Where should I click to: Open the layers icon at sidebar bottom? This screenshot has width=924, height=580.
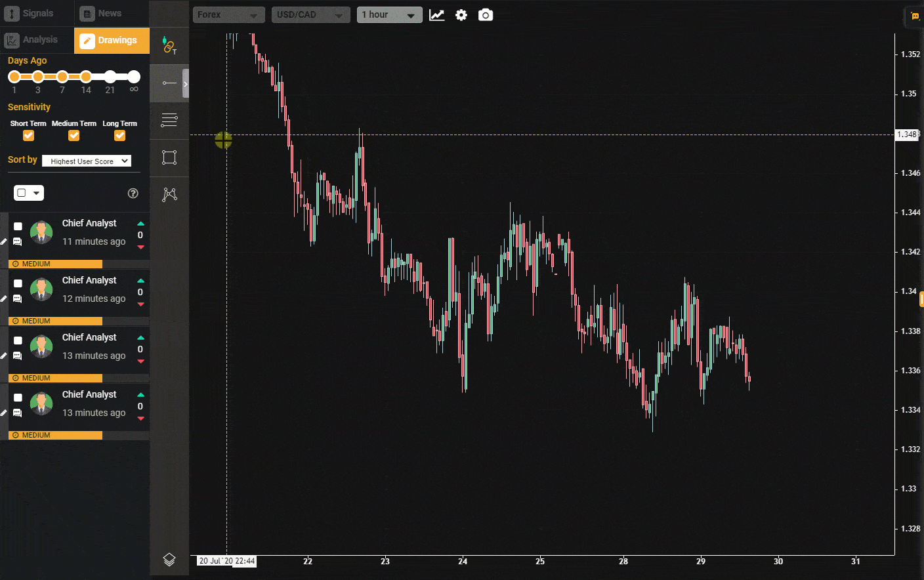pyautogui.click(x=169, y=560)
